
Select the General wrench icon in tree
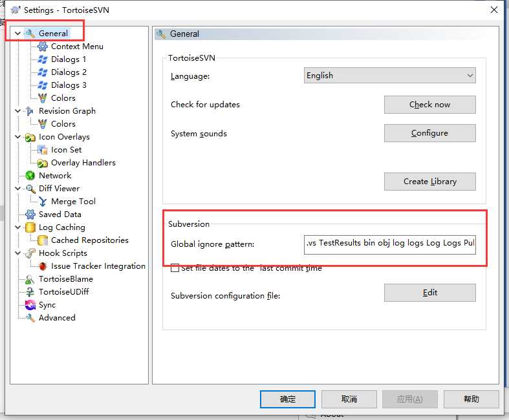30,34
